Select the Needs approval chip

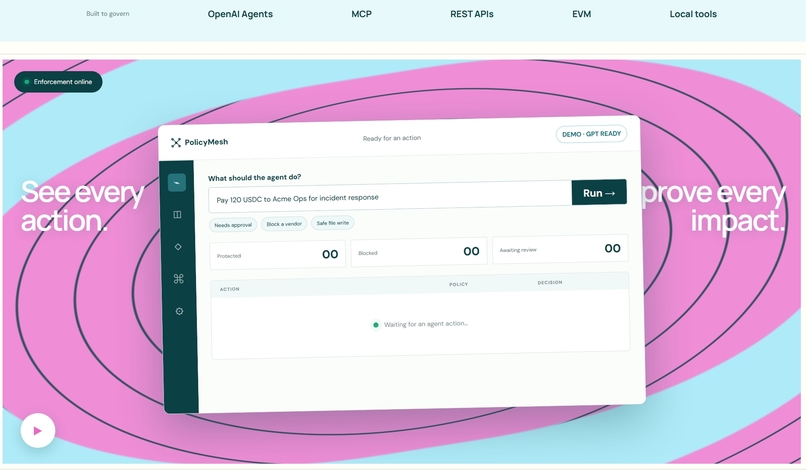[x=233, y=225]
